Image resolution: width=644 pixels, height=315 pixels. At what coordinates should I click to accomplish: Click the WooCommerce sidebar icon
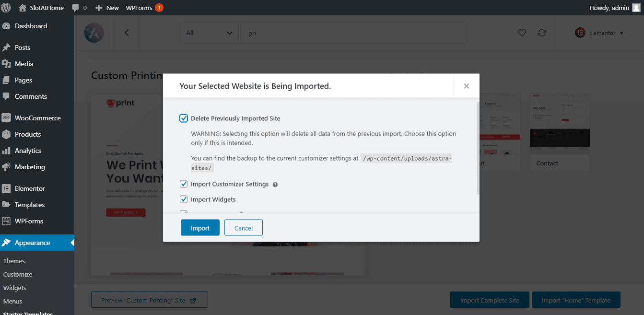click(7, 118)
